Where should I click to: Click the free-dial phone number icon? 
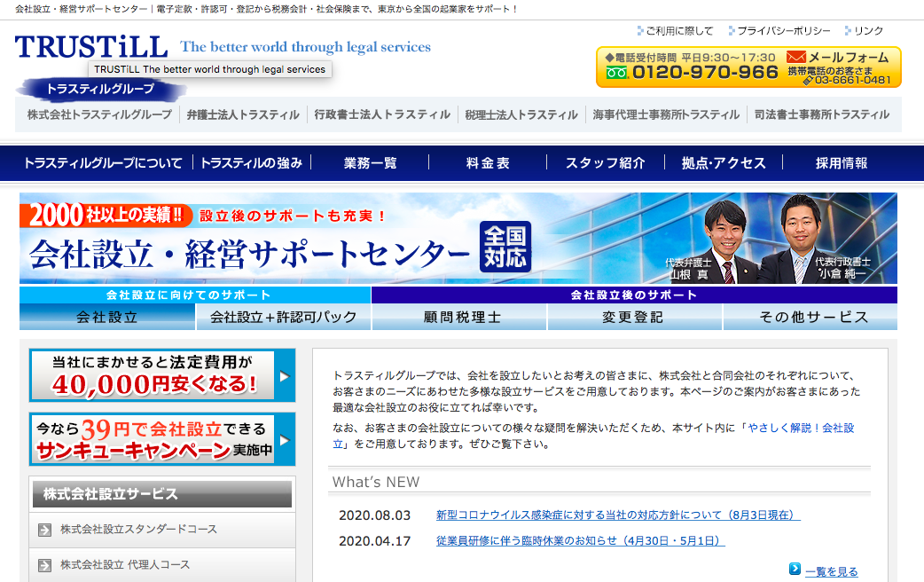(616, 73)
